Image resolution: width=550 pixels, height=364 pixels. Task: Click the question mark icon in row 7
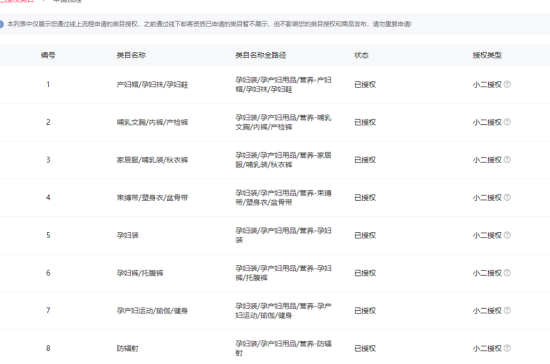[507, 310]
